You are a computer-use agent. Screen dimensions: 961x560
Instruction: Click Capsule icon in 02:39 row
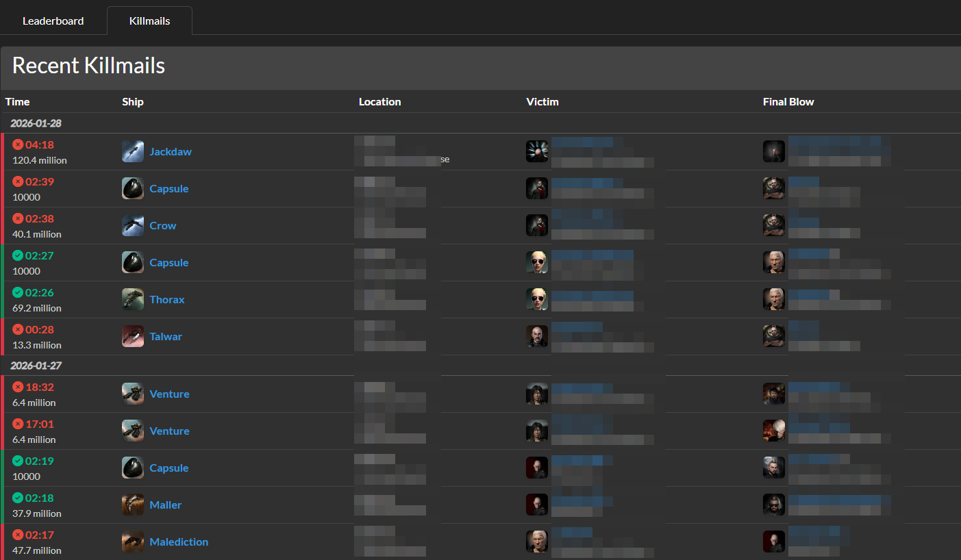pos(133,188)
